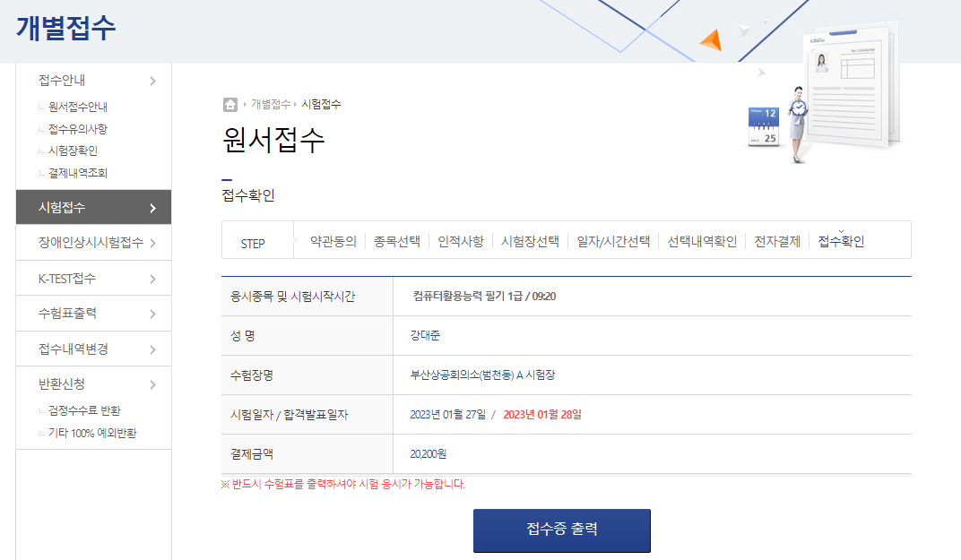Click exam date 2023년 01월 27일
The image size is (961, 560).
click(447, 415)
